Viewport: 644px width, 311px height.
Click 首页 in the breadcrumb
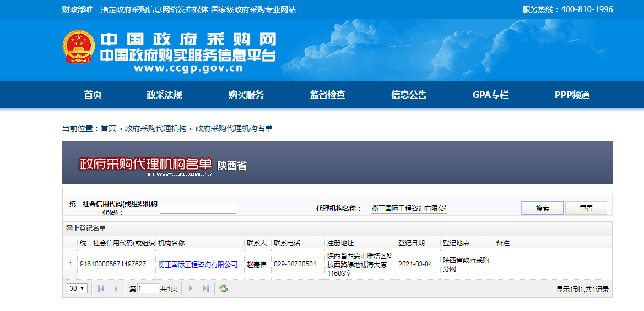click(109, 128)
